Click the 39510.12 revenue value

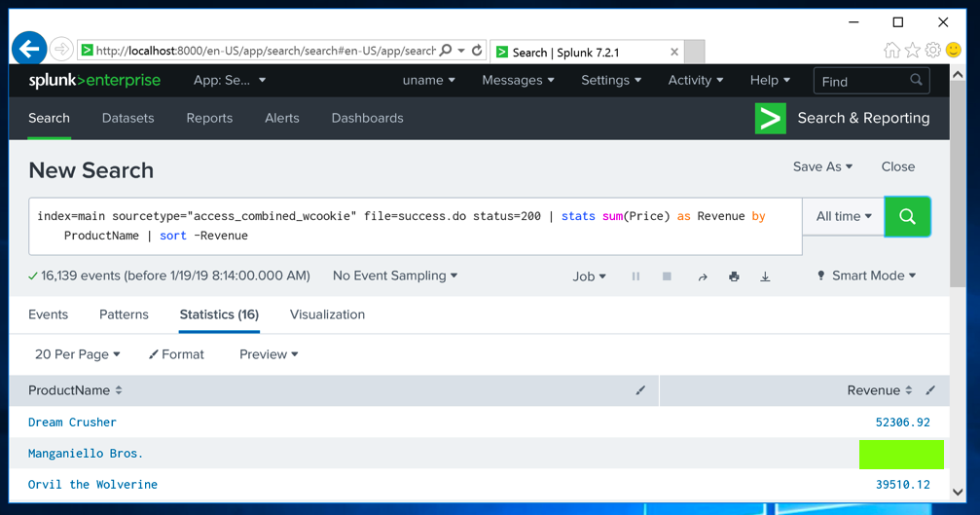click(x=902, y=485)
